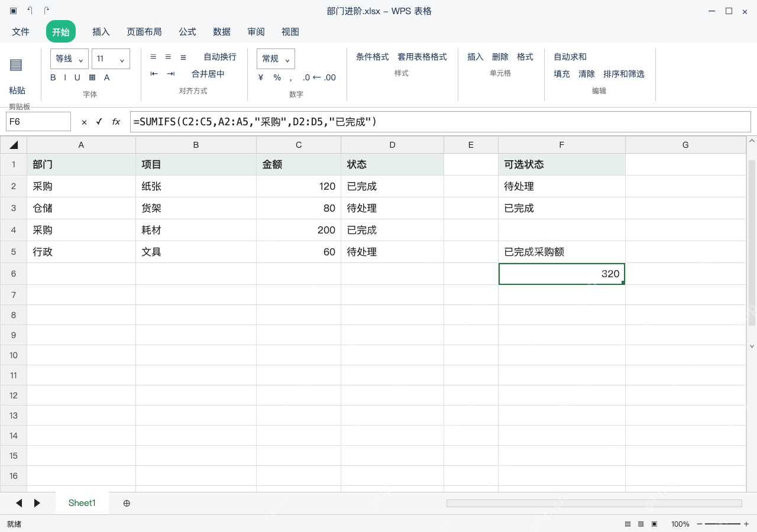Image resolution: width=757 pixels, height=532 pixels.
Task: Open the 常规 number format dropdown
Action: point(276,59)
